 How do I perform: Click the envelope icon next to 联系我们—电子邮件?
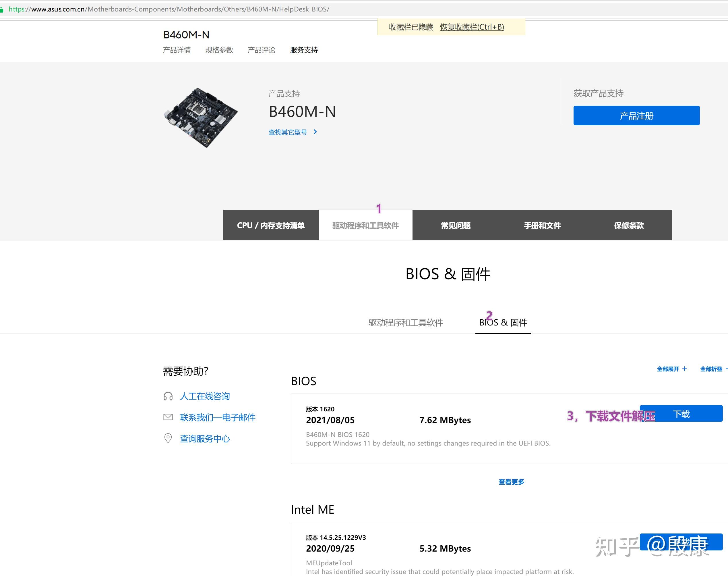pyautogui.click(x=168, y=417)
